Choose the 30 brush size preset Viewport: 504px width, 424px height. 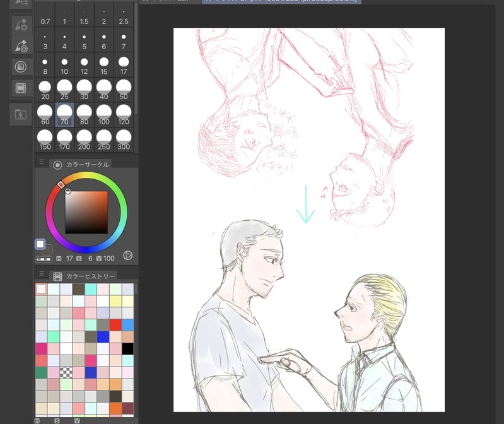pyautogui.click(x=85, y=90)
